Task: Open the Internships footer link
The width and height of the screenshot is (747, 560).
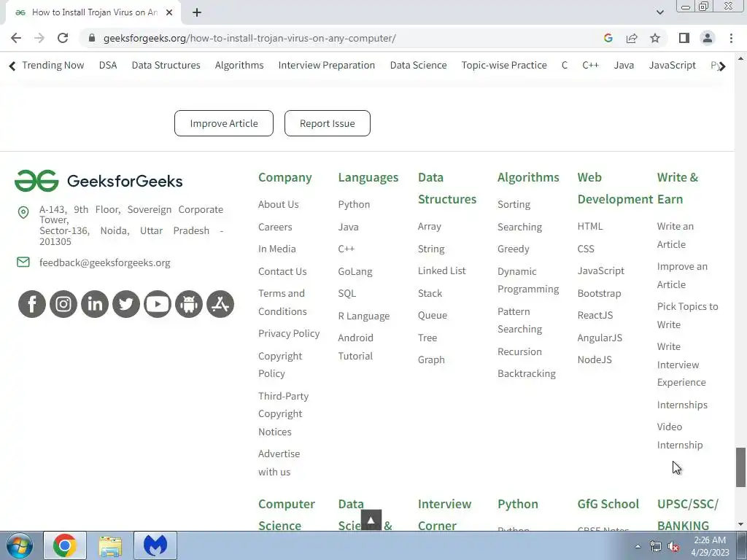Action: (682, 405)
